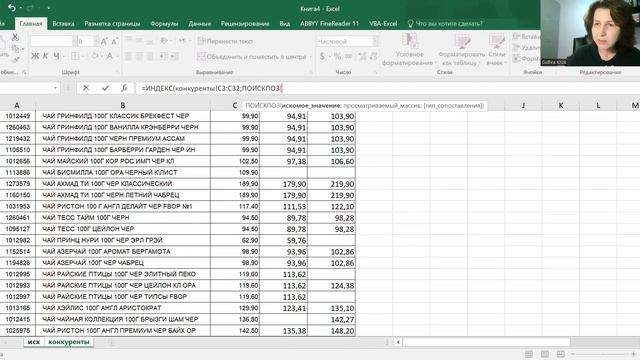This screenshot has height=360, width=640.
Task: Open the 'Главная' ribbon tab
Action: 31,24
